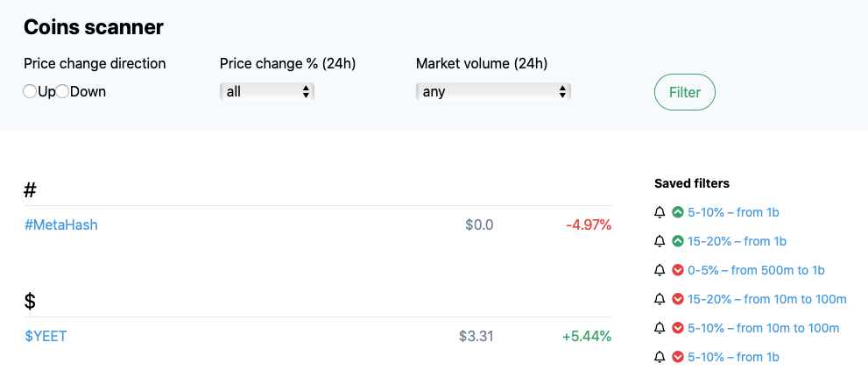Select the Down price direction radio button
The image size is (868, 385).
tap(62, 91)
